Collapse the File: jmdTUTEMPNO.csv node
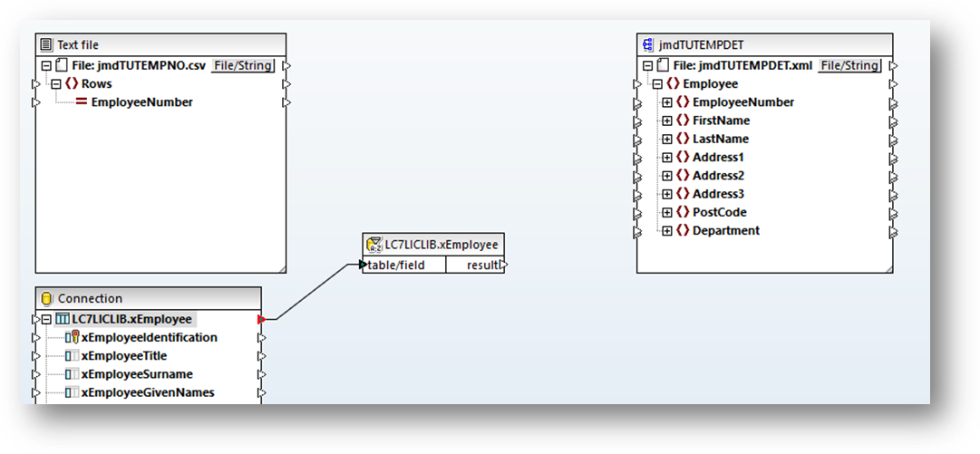This screenshot has width=980, height=454. pos(45,65)
